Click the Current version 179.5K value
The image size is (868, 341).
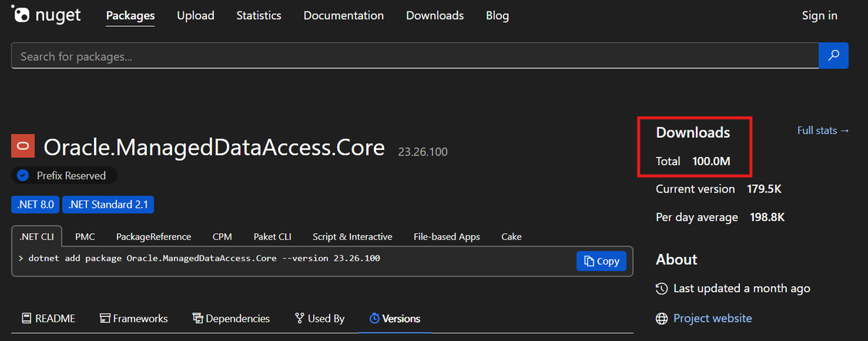pos(765,189)
